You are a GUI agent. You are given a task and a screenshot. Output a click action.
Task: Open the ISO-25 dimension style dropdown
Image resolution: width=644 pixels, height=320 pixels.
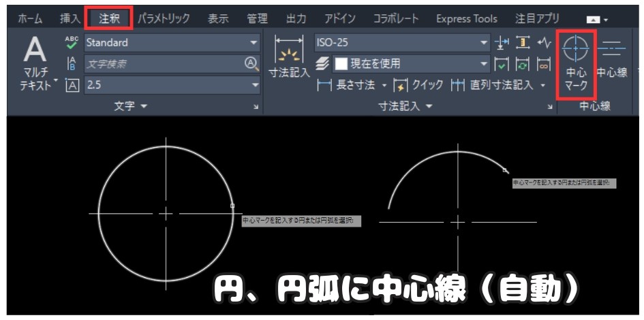tap(402, 43)
